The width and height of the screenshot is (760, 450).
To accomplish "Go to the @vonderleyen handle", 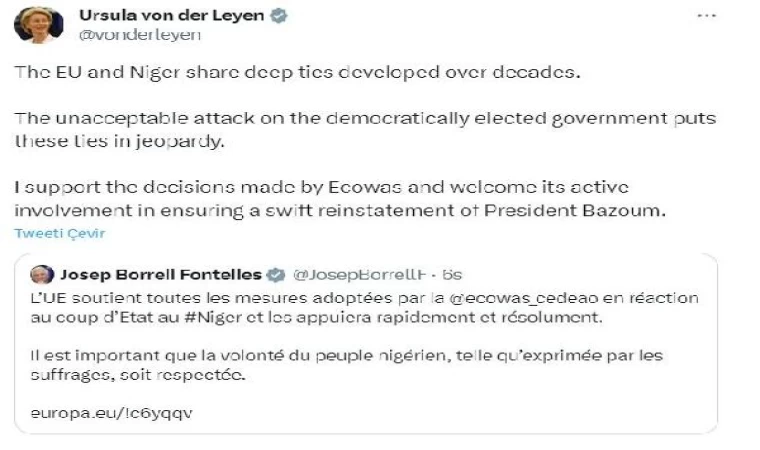I will (x=139, y=35).
